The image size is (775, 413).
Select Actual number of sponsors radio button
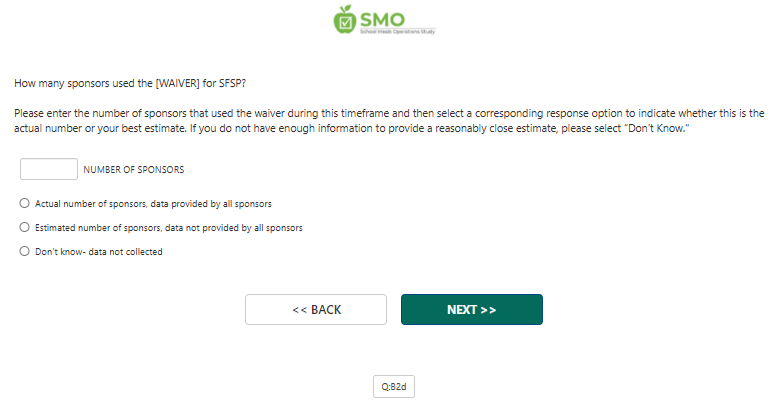(25, 203)
